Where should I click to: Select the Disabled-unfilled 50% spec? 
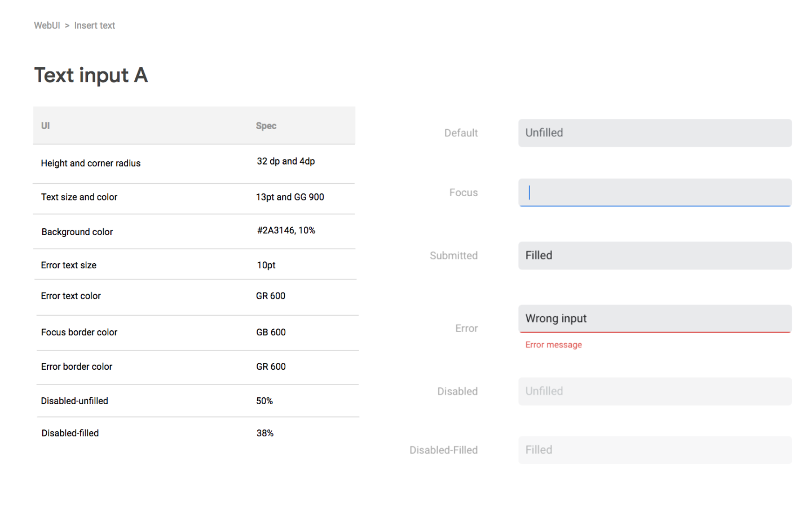[264, 401]
